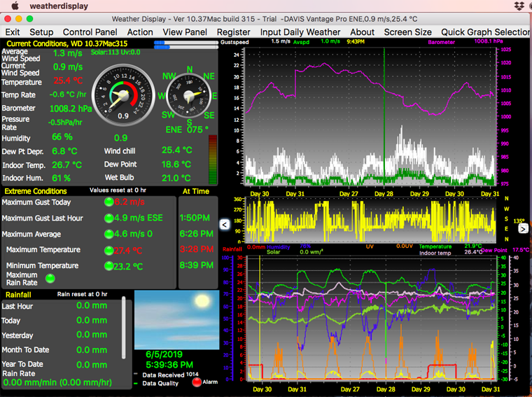Click the Rain Rate 0.00 mm/min value

57,383
